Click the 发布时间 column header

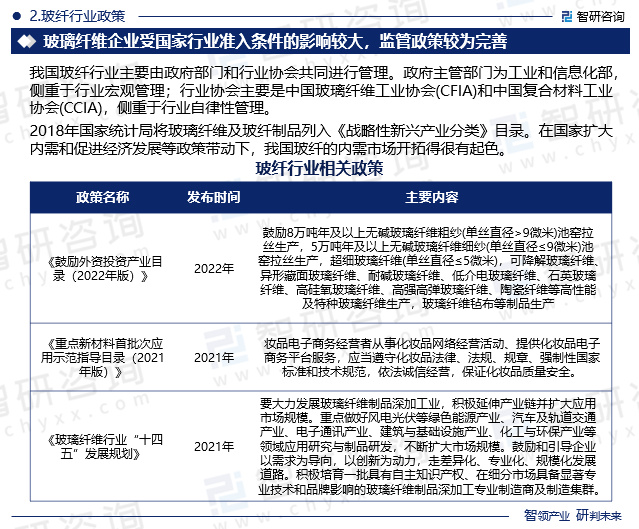(213, 196)
